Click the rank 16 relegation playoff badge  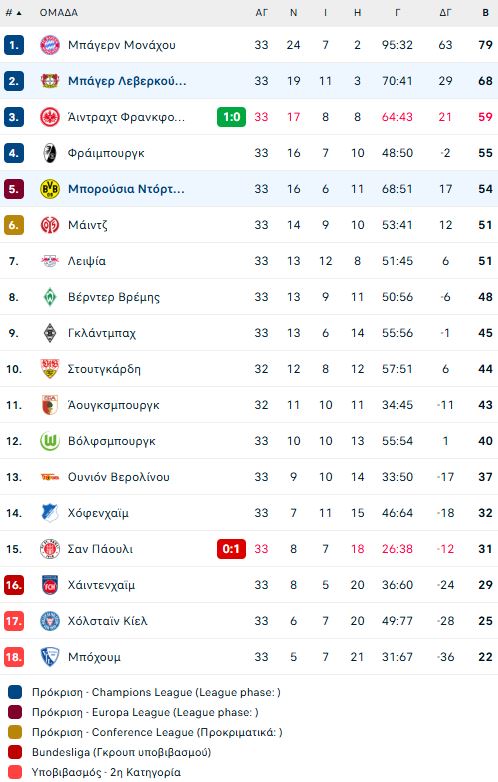[x=13, y=585]
